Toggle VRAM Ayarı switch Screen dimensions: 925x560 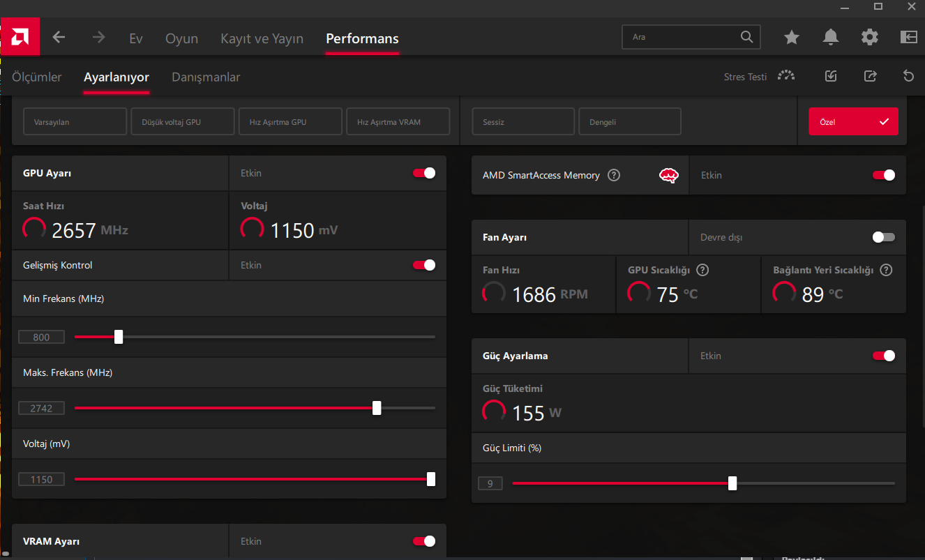[424, 541]
